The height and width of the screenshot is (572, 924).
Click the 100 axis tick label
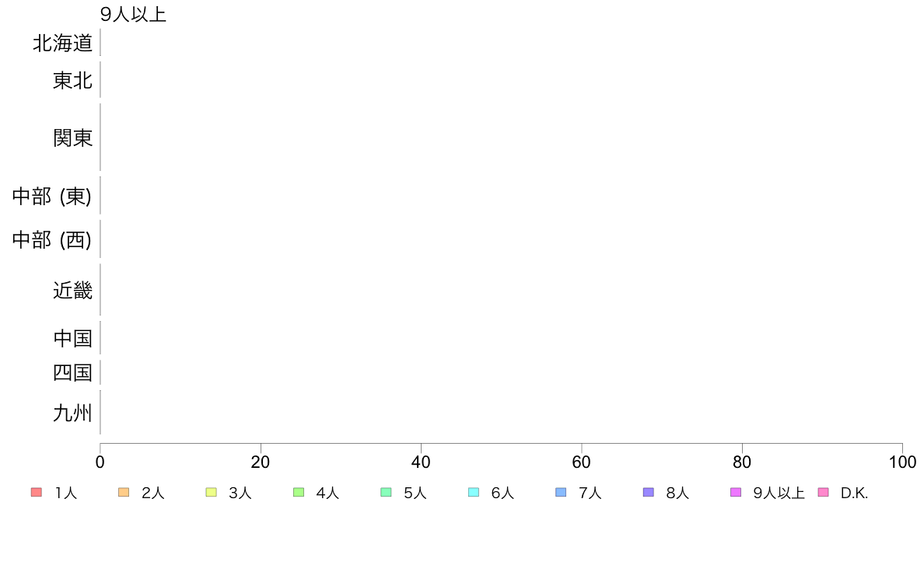[902, 462]
